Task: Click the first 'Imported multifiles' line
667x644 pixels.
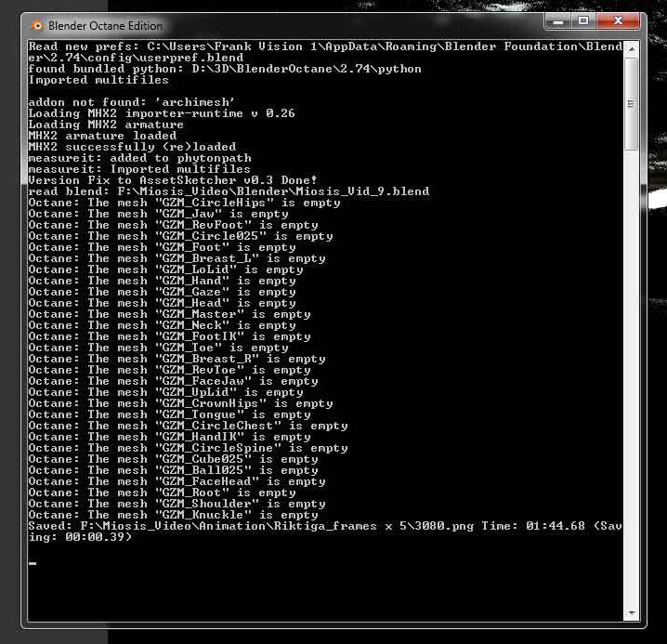Action: (x=98, y=80)
